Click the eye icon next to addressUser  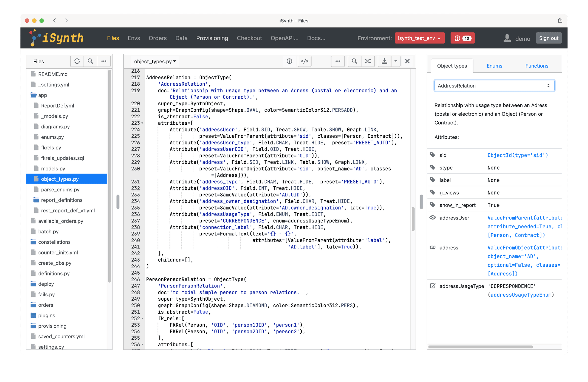[433, 217]
